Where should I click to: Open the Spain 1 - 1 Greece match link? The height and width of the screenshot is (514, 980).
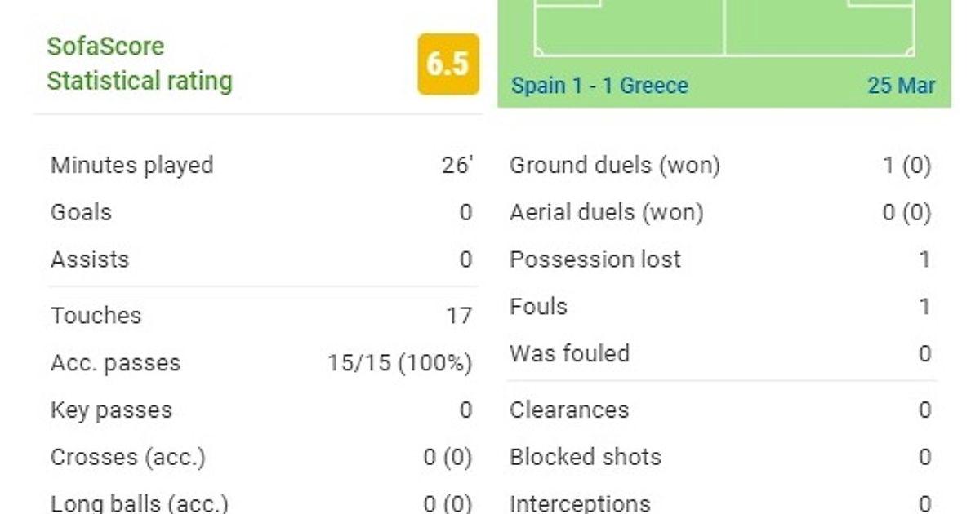(x=599, y=86)
